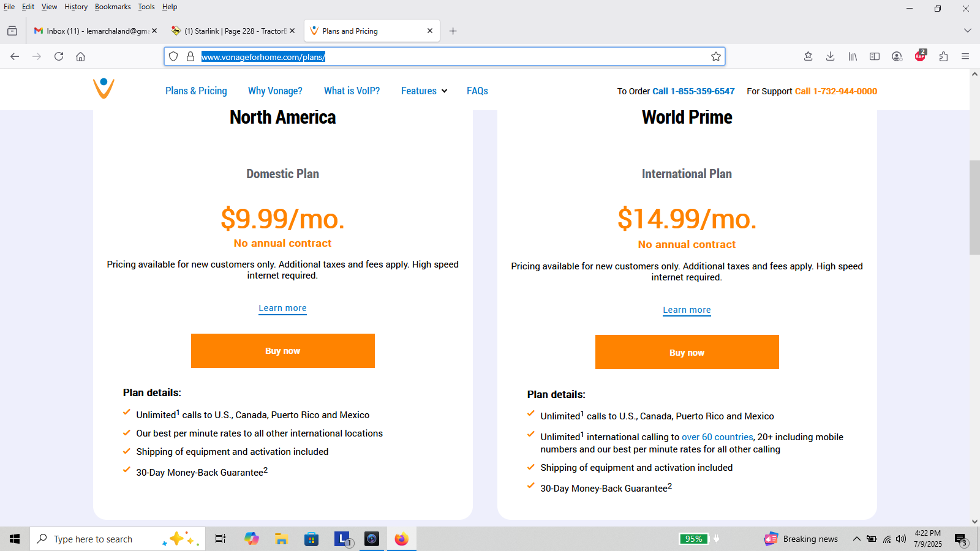980x551 pixels.
Task: Open the FAQs navigation link
Action: (477, 91)
